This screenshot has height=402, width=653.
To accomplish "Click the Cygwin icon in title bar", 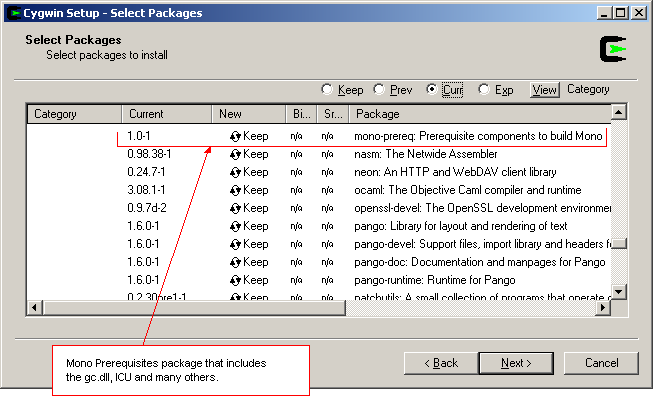I will 15,13.
